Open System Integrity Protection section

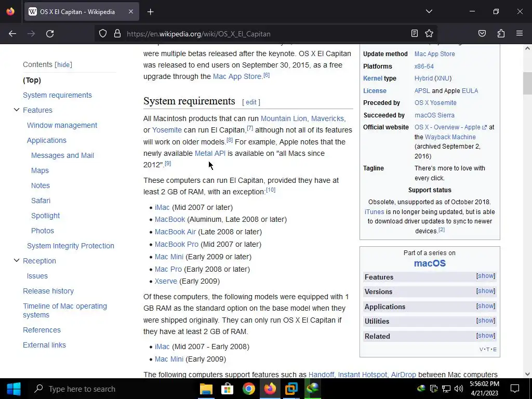pos(71,246)
